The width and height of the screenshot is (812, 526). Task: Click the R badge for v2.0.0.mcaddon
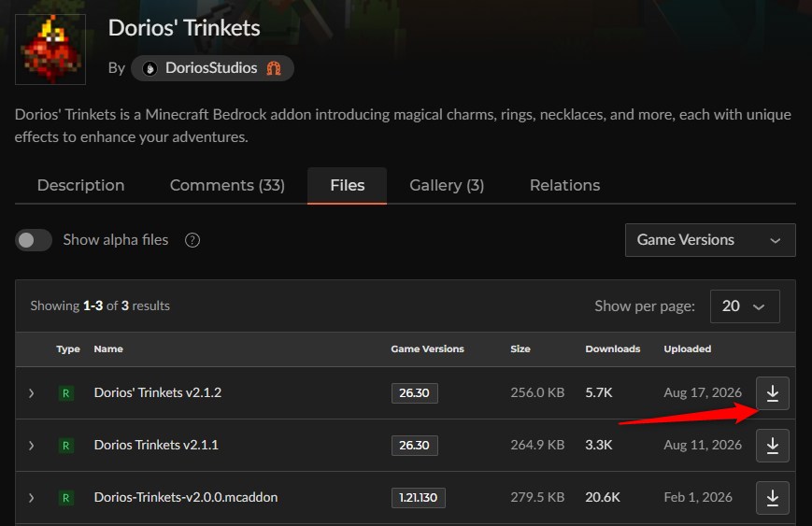point(65,498)
